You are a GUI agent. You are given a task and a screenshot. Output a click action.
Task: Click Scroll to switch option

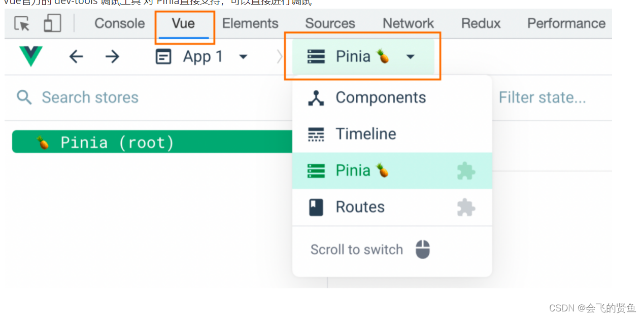(356, 250)
